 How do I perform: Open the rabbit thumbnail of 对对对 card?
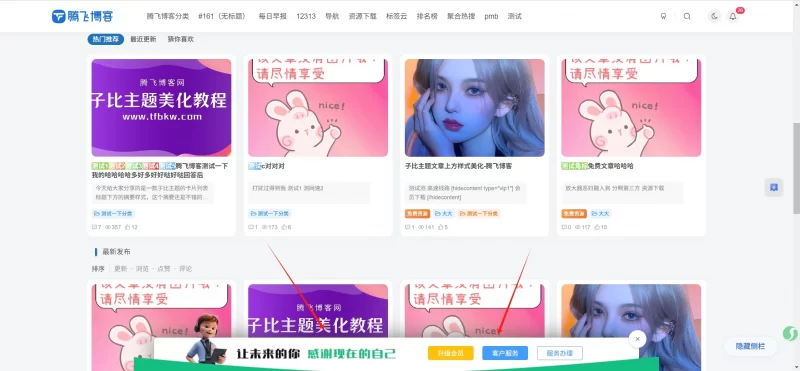[318, 108]
